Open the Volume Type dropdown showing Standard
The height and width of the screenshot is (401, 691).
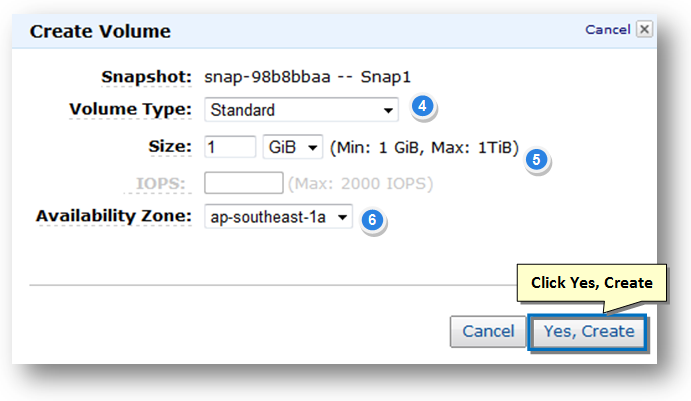click(x=301, y=110)
